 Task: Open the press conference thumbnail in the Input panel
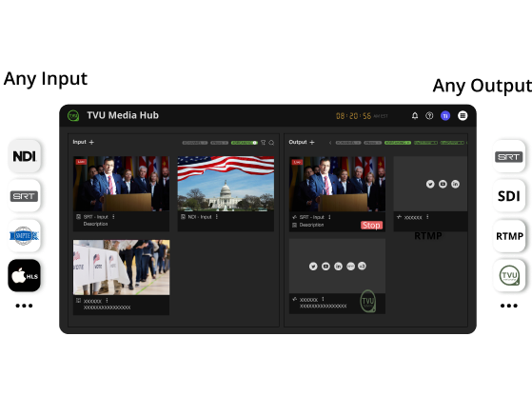122,184
